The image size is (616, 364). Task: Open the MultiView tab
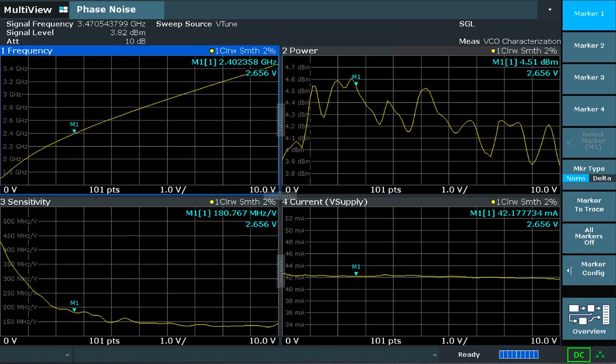point(28,10)
